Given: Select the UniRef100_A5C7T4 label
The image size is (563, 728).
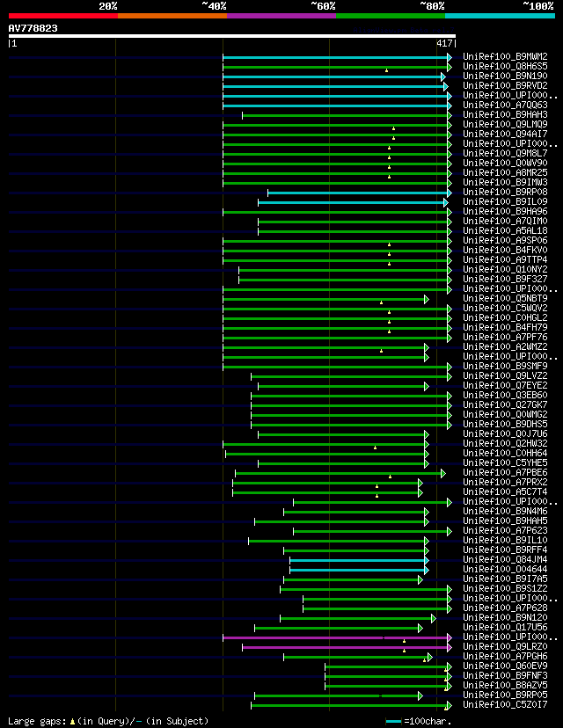Looking at the screenshot, I should pyautogui.click(x=506, y=491).
